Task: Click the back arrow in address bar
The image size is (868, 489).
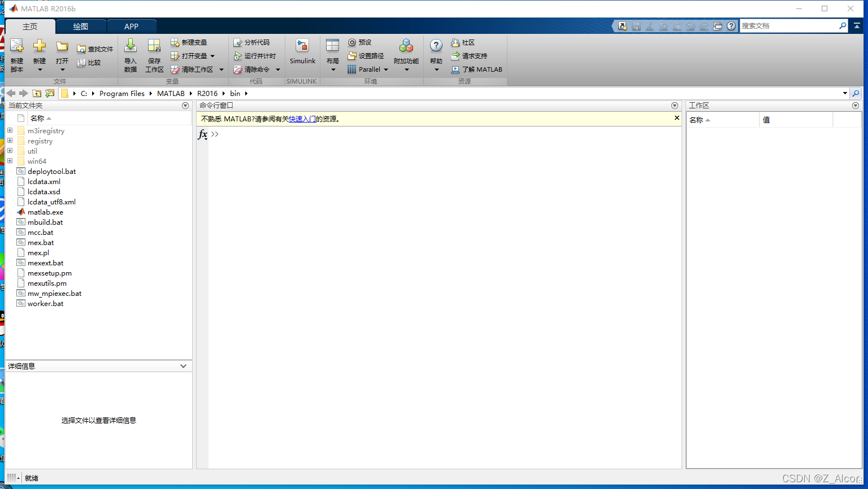Action: click(11, 93)
